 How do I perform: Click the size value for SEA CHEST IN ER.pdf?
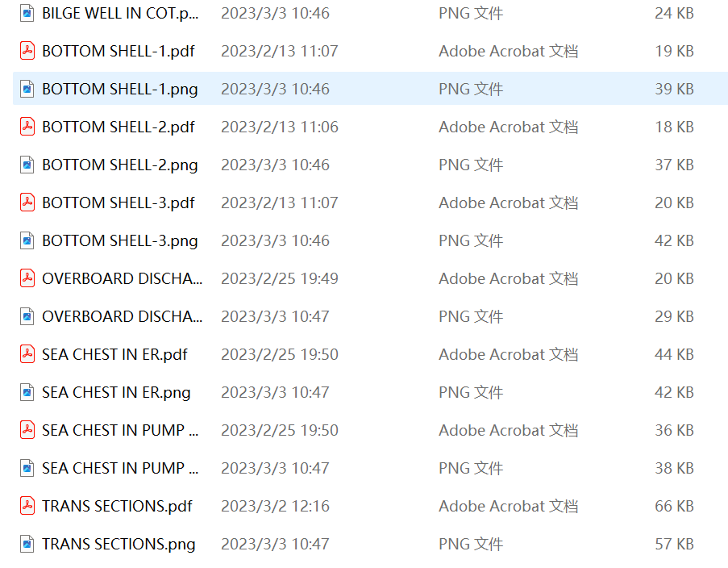click(674, 354)
